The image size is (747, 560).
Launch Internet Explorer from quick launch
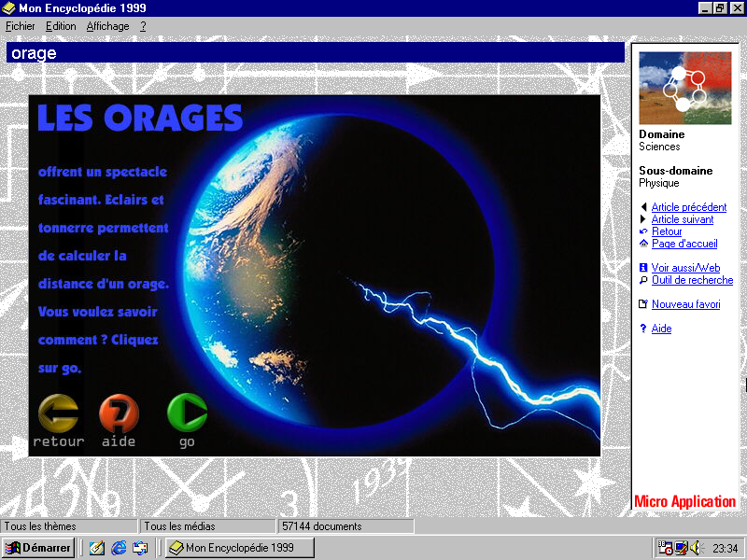(x=119, y=548)
